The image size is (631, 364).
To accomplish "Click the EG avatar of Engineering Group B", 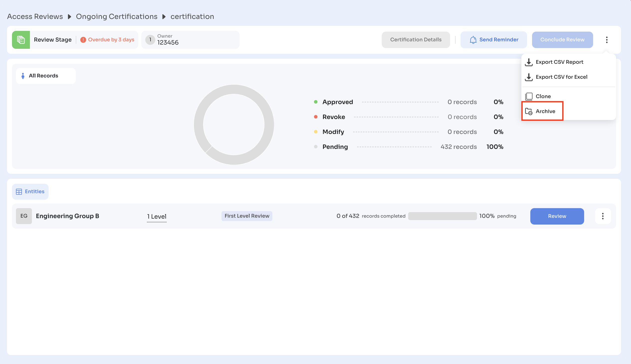I will 24,216.
